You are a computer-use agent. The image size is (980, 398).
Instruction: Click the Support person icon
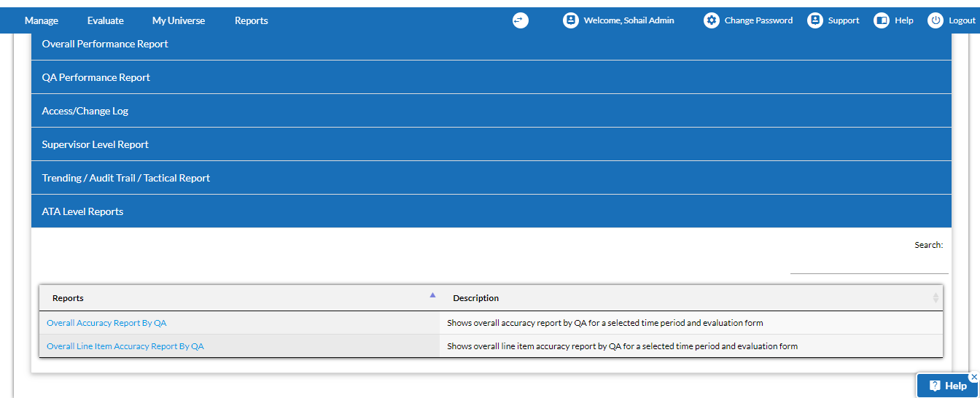[x=815, y=20]
